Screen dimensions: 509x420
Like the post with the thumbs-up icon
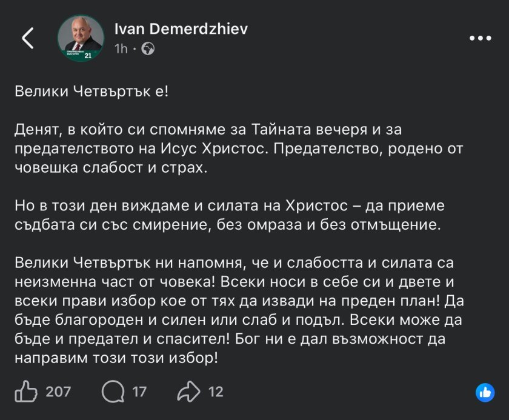[x=26, y=392]
